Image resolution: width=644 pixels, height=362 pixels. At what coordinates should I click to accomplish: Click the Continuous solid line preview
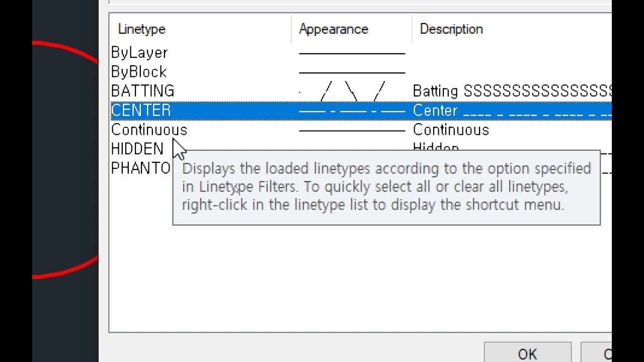[x=352, y=130]
